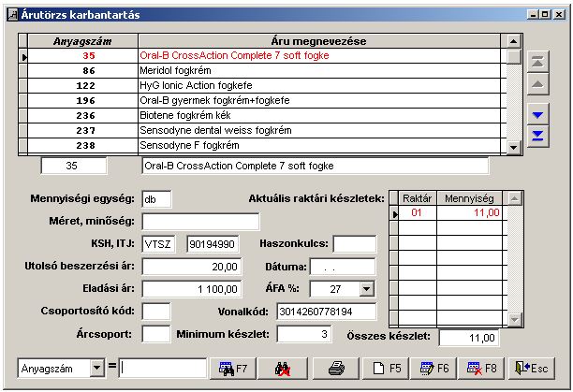Delete the item with the F8 button
Image resolution: width=573 pixels, height=392 pixels.
coord(481,369)
